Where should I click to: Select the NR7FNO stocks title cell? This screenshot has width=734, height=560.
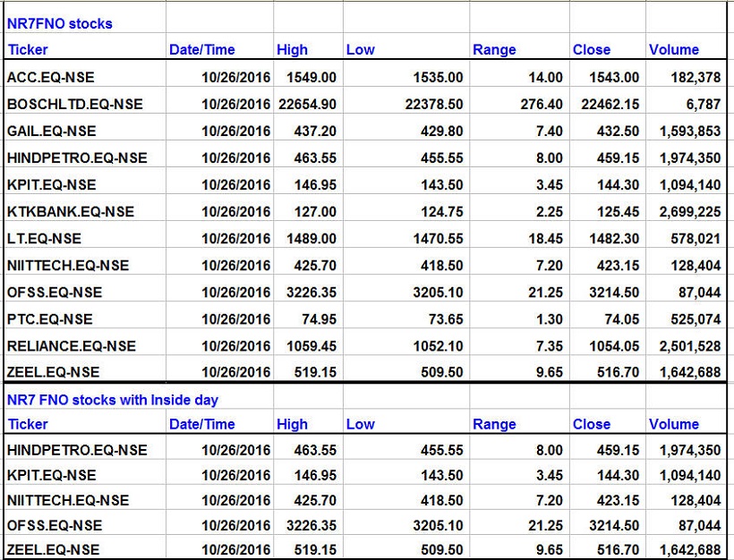click(x=60, y=23)
